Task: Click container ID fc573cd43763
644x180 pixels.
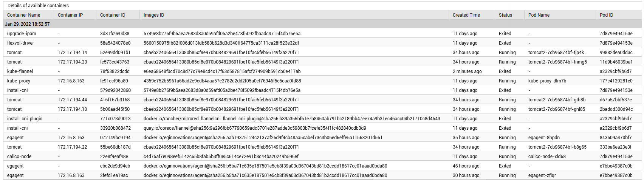Action: (115, 62)
